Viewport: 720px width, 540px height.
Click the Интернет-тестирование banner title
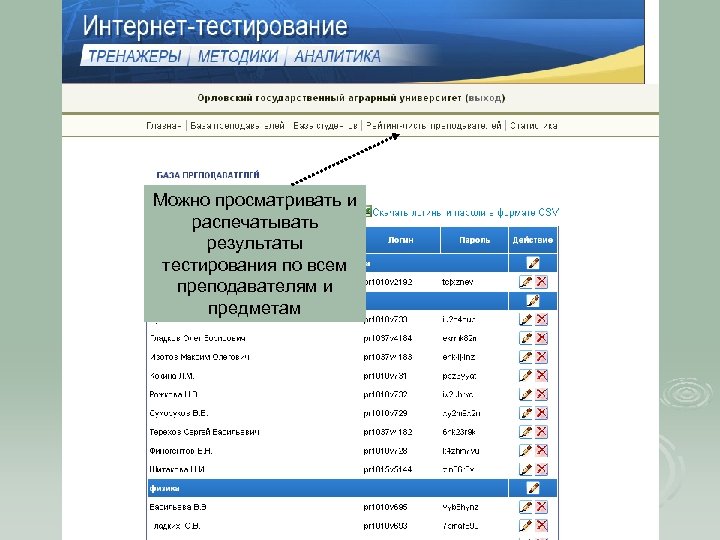tap(215, 26)
